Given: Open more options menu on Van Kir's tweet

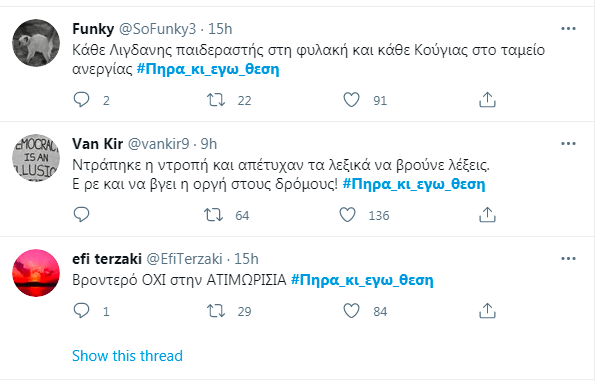Looking at the screenshot, I should tap(568, 144).
